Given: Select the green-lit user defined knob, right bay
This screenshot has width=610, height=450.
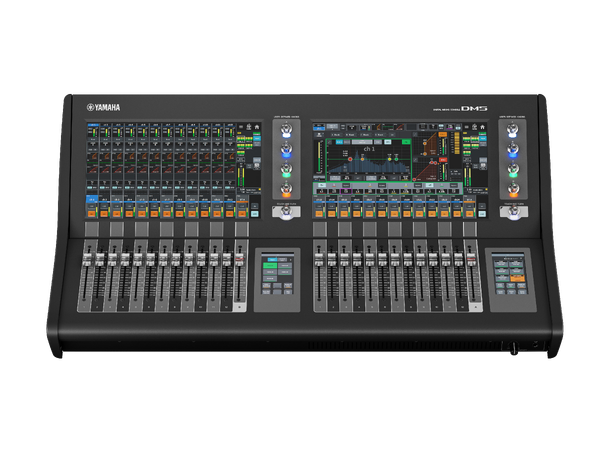Looking at the screenshot, I should [x=513, y=170].
